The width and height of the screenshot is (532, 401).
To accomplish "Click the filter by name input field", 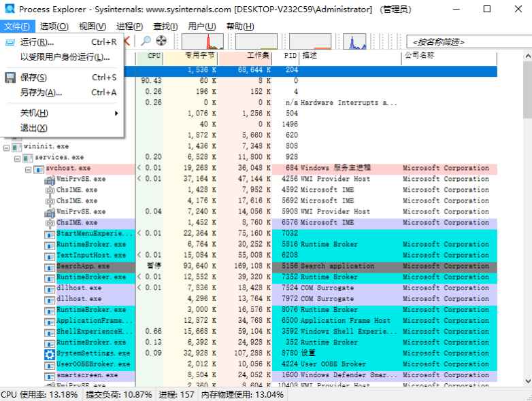I will coord(469,42).
